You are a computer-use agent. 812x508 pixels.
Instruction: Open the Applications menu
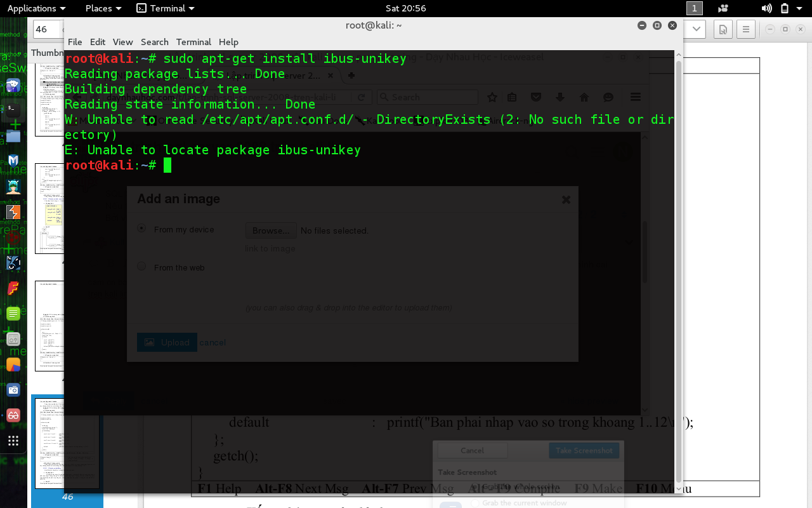(x=36, y=8)
